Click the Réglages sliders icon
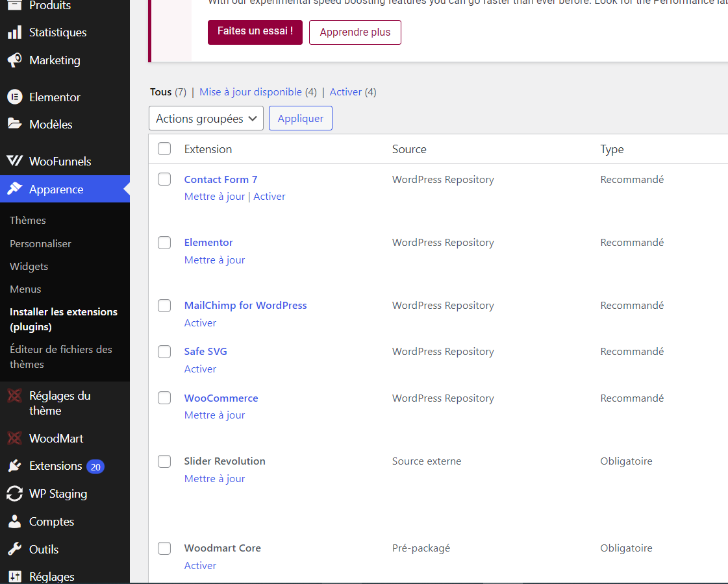Viewport: 728px width, 584px height. point(14,577)
